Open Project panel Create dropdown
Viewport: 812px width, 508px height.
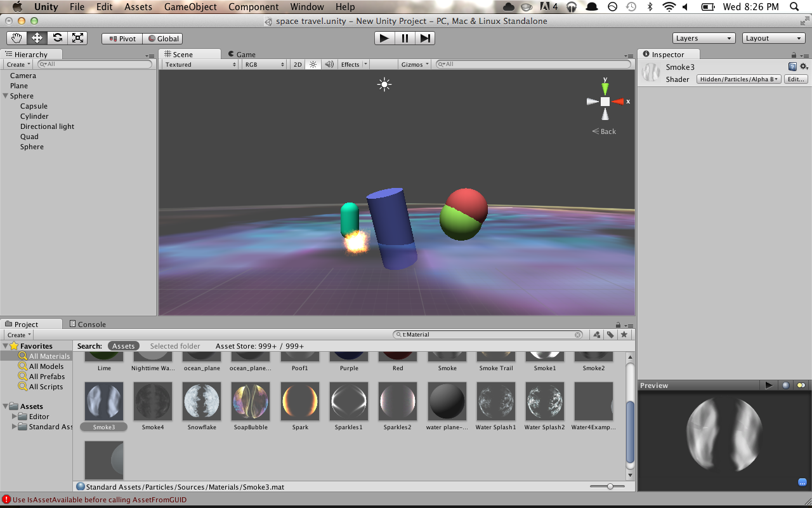click(x=19, y=335)
